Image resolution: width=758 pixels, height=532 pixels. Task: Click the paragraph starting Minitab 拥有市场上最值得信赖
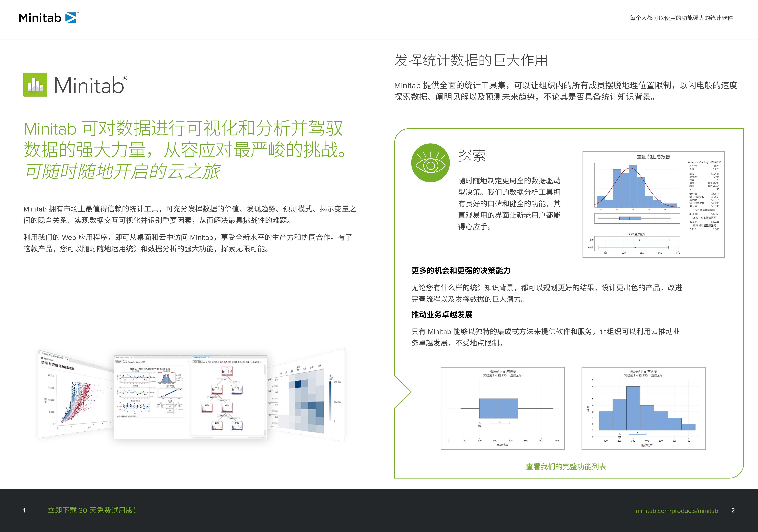[189, 215]
